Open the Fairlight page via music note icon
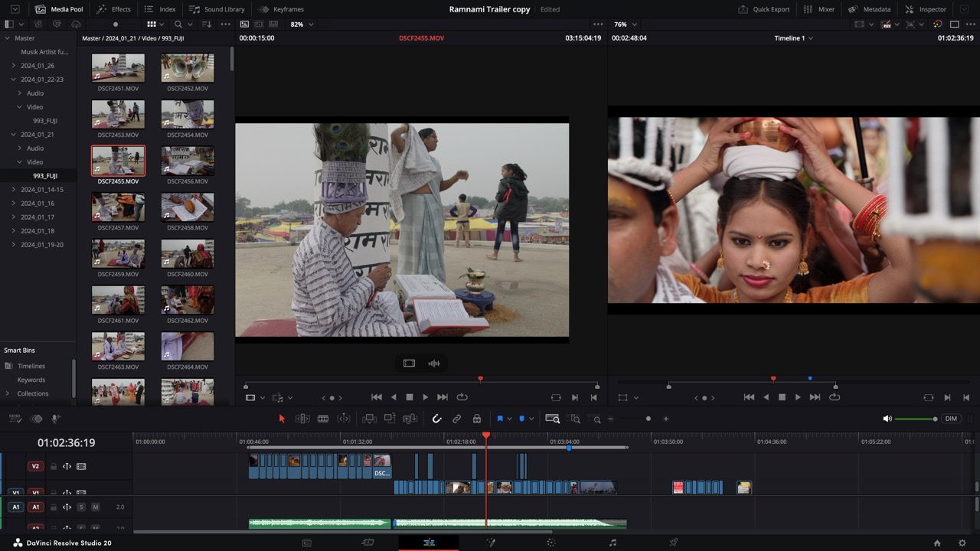The image size is (980, 551). point(612,542)
